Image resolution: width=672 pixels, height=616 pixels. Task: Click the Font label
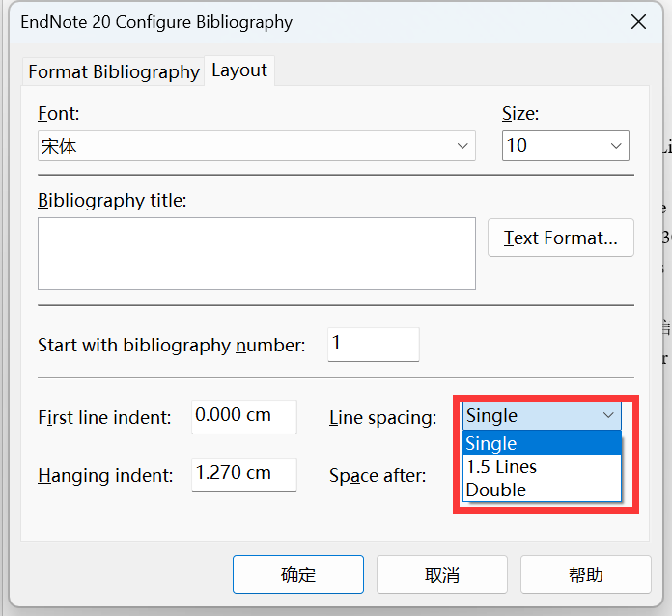(59, 114)
